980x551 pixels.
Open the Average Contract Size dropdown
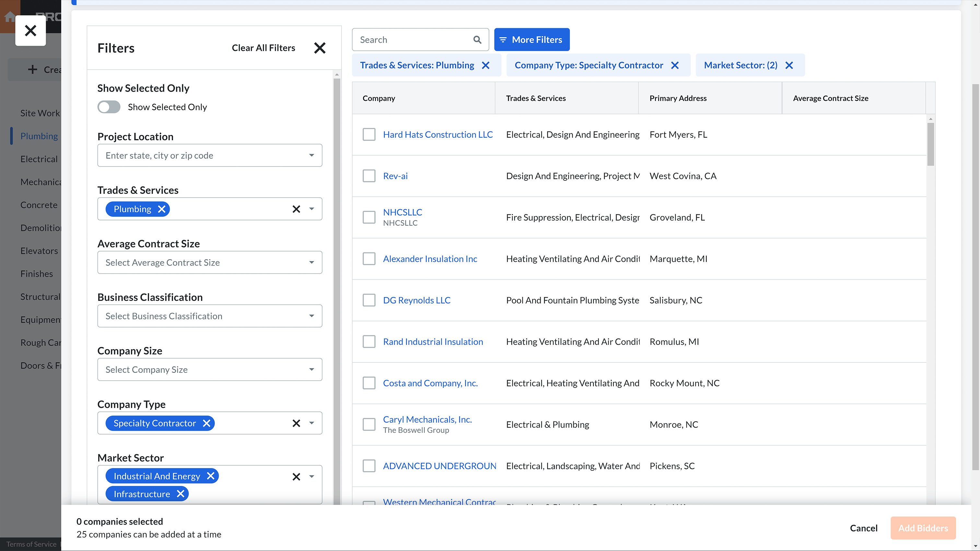[x=210, y=262]
